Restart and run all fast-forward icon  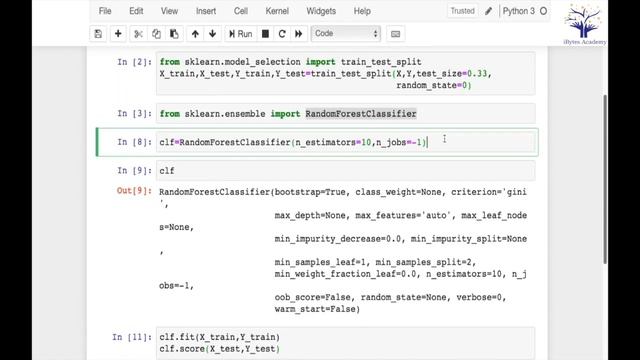coord(299,34)
